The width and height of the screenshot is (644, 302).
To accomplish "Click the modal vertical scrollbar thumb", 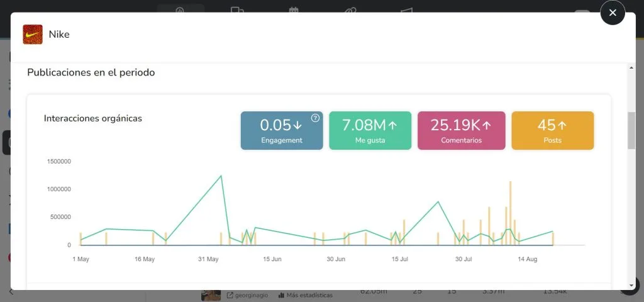I will click(631, 131).
